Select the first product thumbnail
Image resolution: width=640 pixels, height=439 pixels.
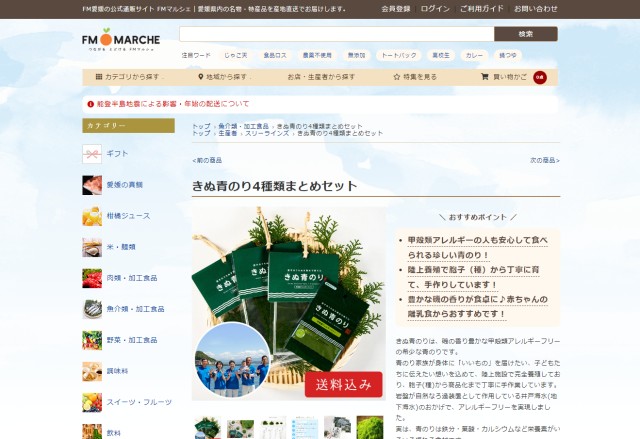(208, 427)
